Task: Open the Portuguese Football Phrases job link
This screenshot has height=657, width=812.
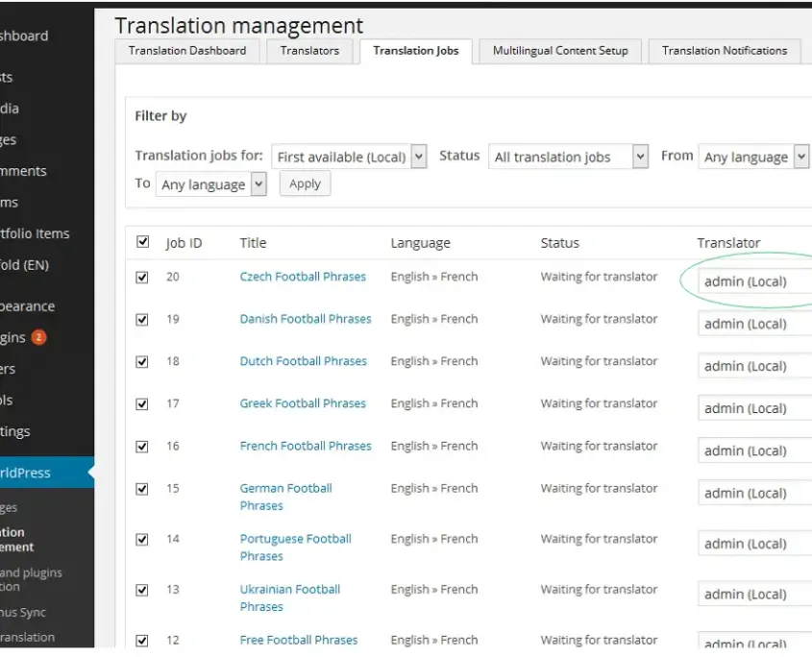Action: tap(296, 547)
